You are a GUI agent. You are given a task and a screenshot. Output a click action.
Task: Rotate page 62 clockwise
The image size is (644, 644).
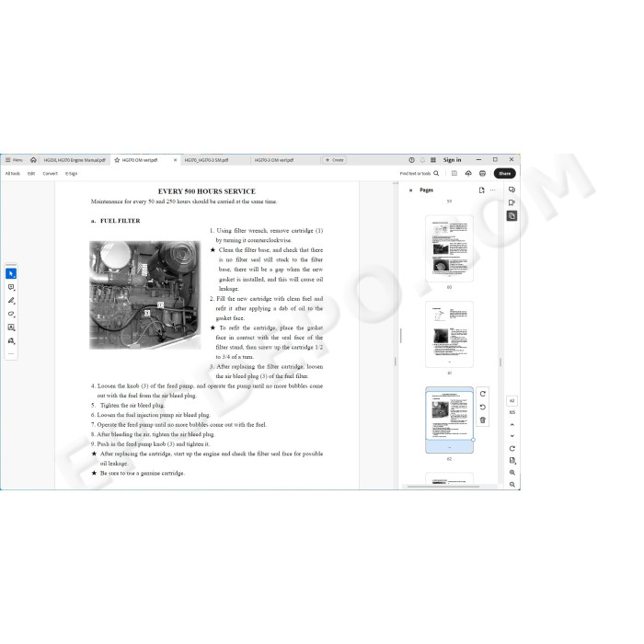[x=483, y=394]
